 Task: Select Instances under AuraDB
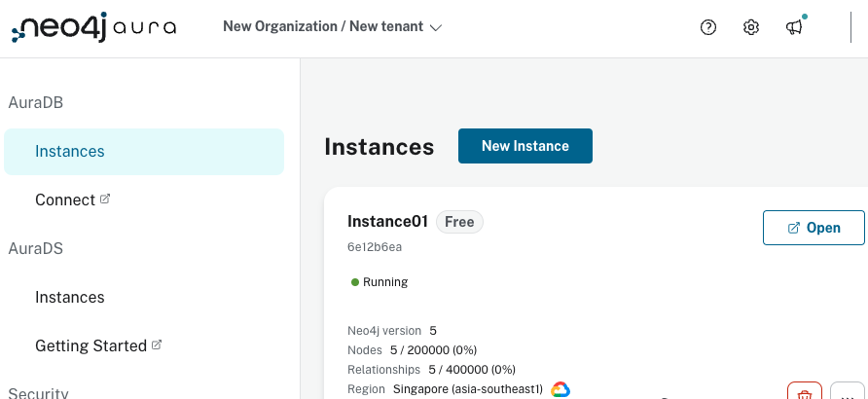(x=70, y=151)
